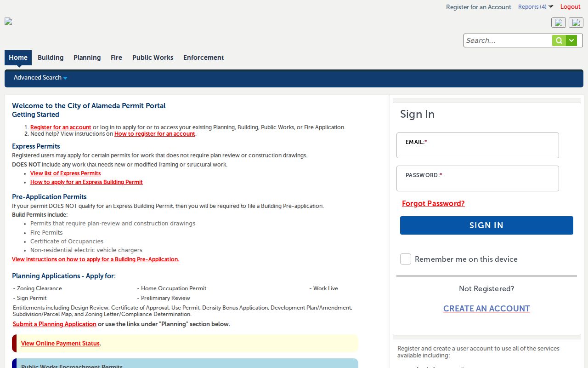Click 'Non-residential electric vehicle chargers' text
The height and width of the screenshot is (368, 588).
[x=86, y=250]
